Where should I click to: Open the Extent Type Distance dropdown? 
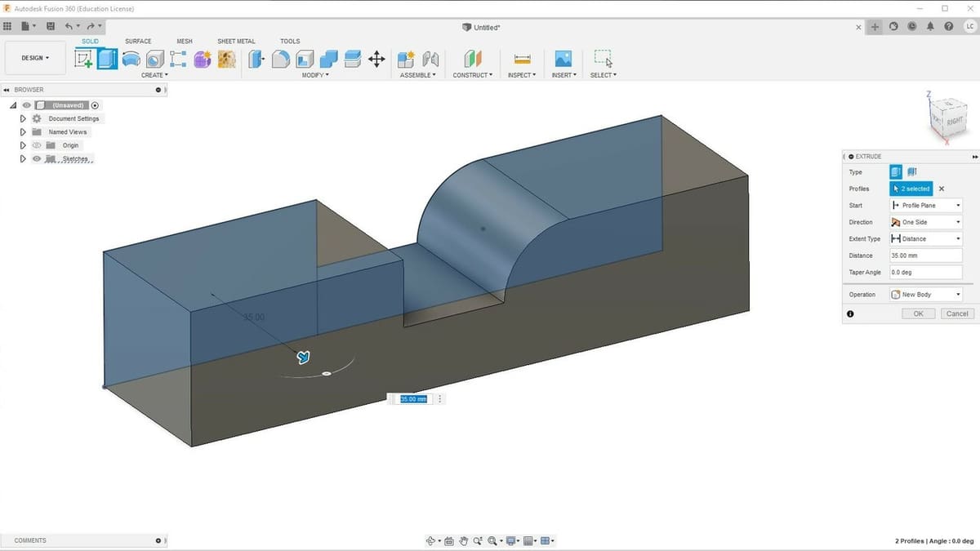(x=925, y=238)
